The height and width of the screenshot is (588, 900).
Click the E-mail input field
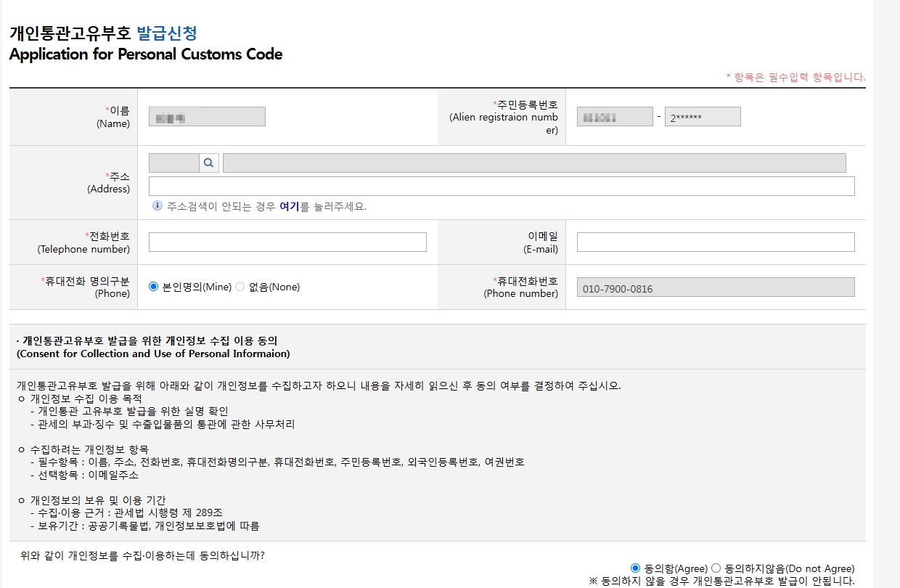coord(714,241)
